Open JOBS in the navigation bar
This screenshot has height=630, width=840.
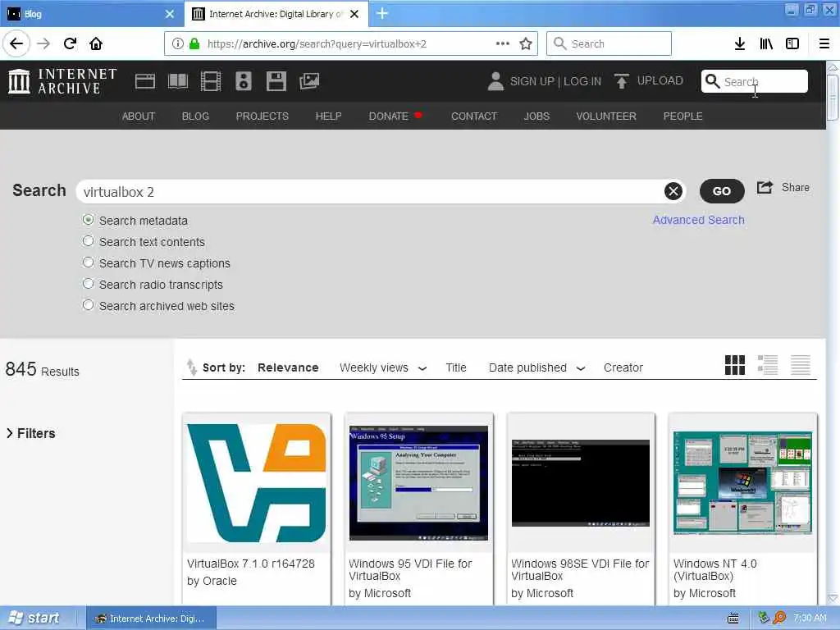click(x=536, y=116)
